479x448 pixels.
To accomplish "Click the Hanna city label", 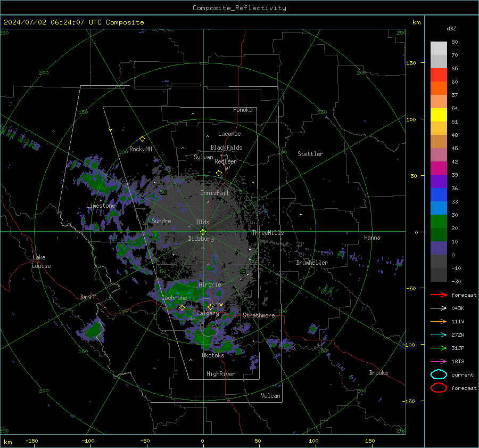I will click(x=372, y=238).
